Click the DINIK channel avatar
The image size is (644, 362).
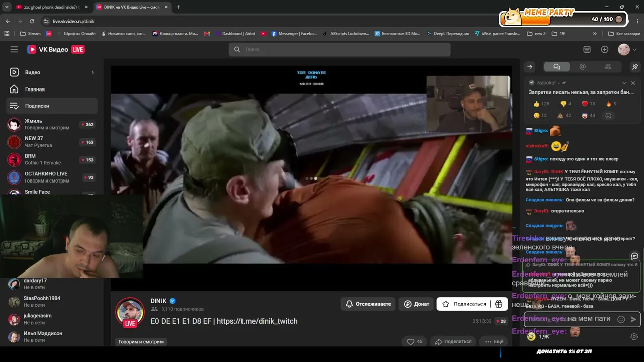(x=130, y=312)
